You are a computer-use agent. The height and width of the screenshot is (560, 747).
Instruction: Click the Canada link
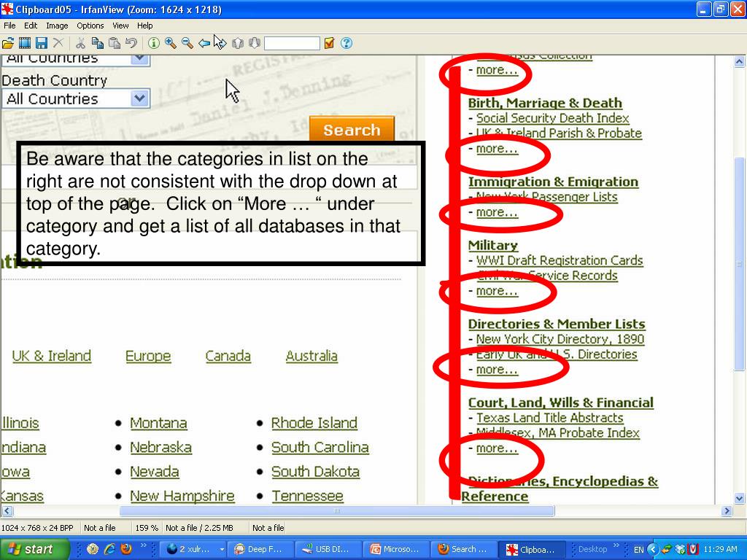(x=228, y=356)
